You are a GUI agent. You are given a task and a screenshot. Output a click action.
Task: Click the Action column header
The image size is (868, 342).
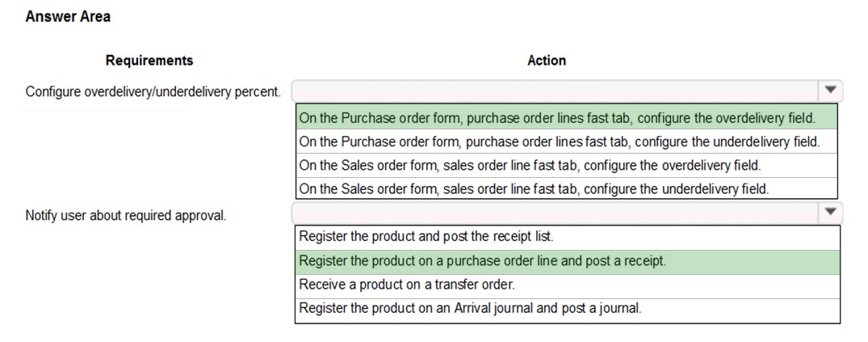click(547, 61)
